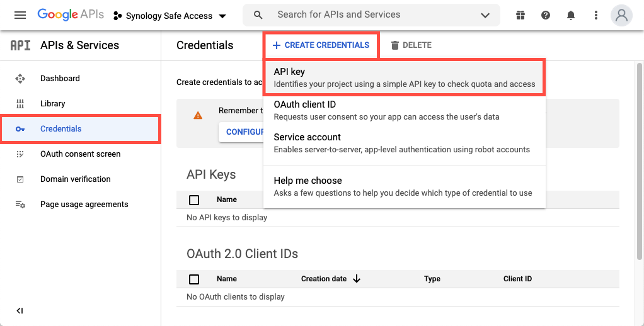644x326 pixels.
Task: Click the key icon next to Credentials
Action: click(x=20, y=129)
